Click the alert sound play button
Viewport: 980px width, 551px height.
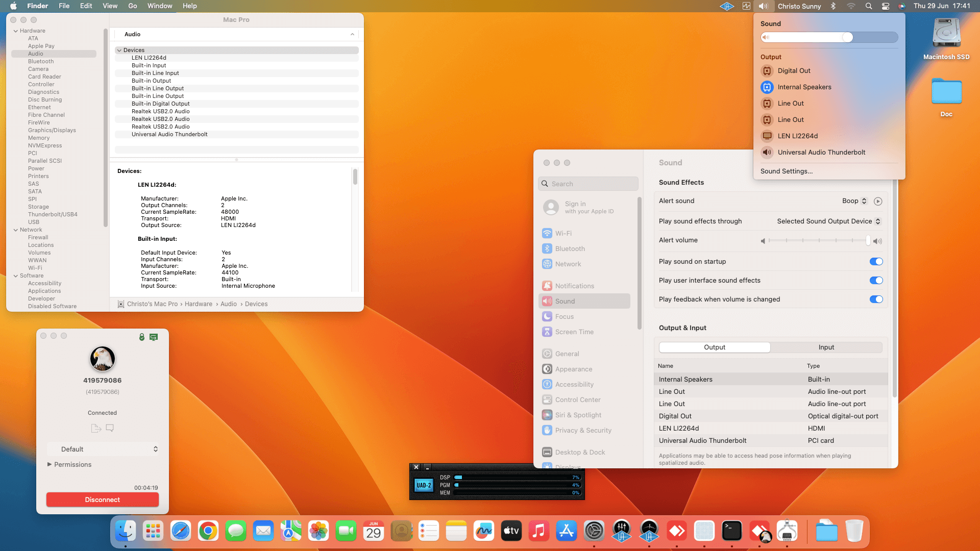(877, 201)
